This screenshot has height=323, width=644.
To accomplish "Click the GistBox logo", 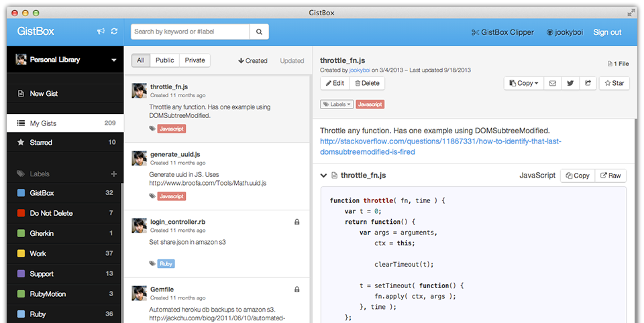I will click(x=36, y=31).
